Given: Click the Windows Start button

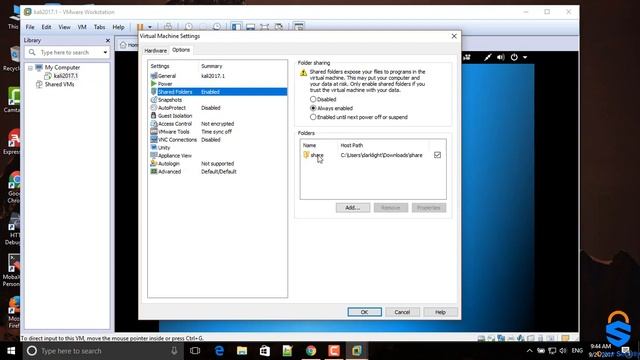Looking at the screenshot, I should click(11, 351).
